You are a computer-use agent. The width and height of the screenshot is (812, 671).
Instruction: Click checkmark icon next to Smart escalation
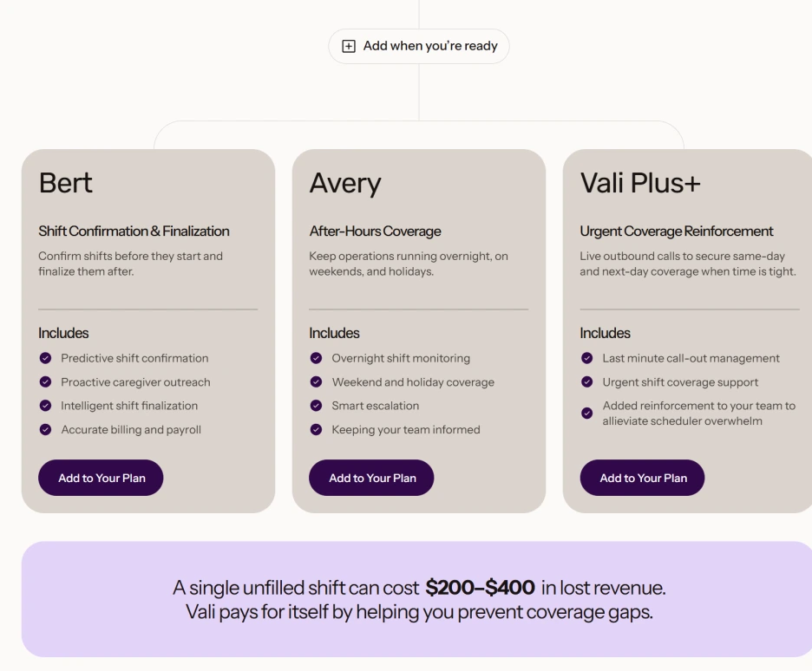click(316, 406)
